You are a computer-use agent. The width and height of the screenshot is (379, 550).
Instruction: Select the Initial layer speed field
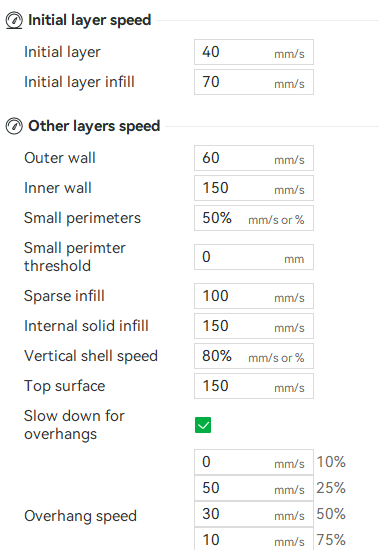(x=254, y=52)
